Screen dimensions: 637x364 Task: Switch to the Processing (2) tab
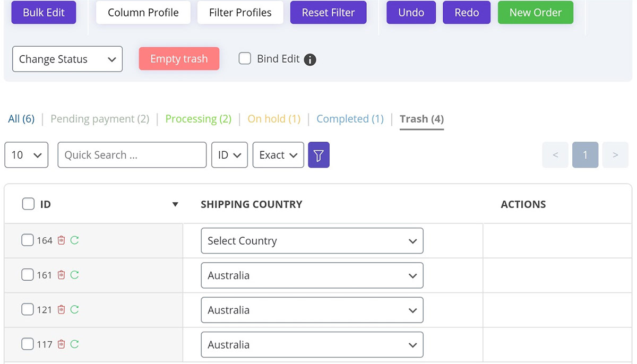pyautogui.click(x=199, y=119)
